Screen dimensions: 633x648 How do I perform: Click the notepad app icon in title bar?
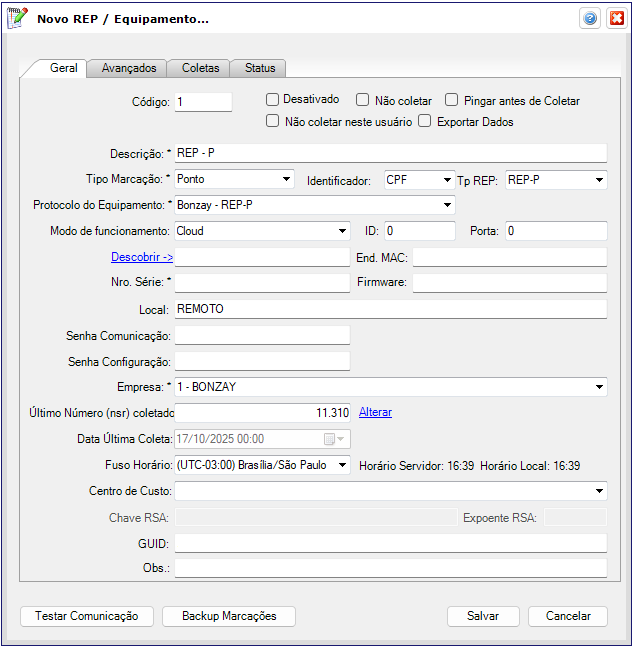[x=18, y=19]
